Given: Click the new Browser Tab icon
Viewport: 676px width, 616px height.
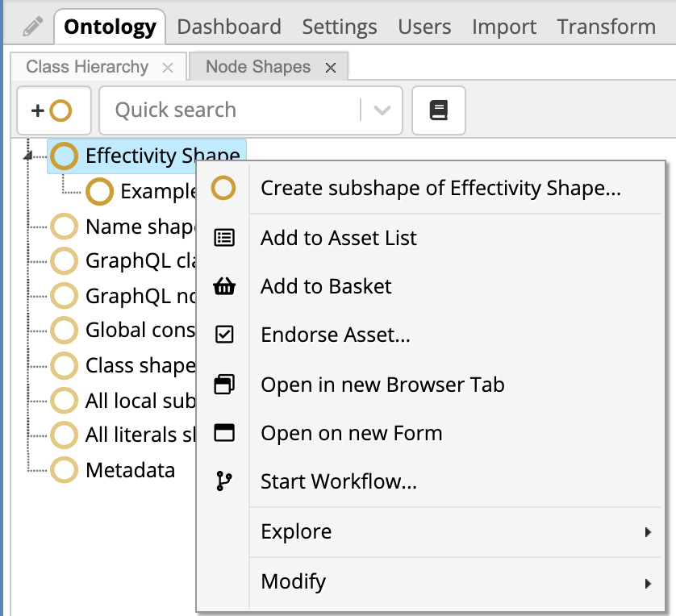Looking at the screenshot, I should pyautogui.click(x=224, y=385).
